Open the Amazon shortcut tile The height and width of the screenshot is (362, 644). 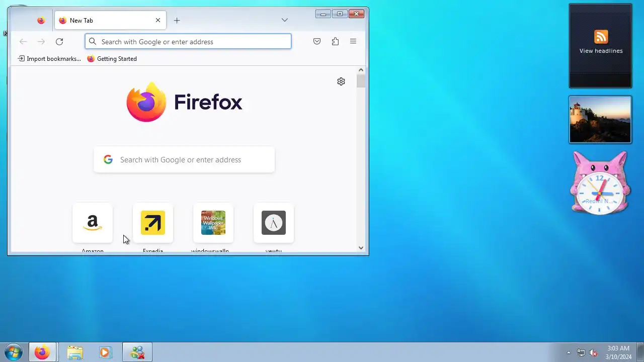tap(93, 223)
